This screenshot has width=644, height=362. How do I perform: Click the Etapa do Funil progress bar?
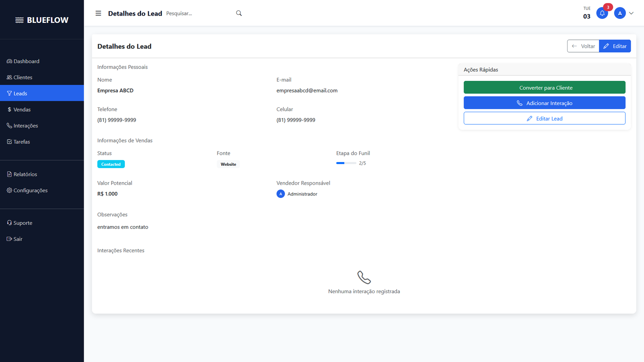346,163
